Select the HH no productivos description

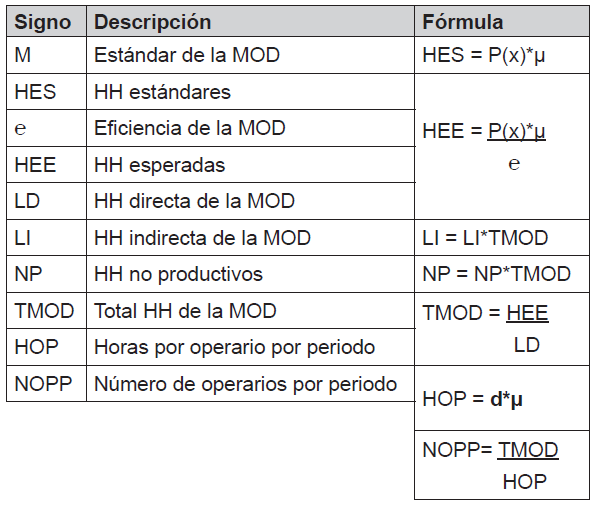(x=178, y=274)
